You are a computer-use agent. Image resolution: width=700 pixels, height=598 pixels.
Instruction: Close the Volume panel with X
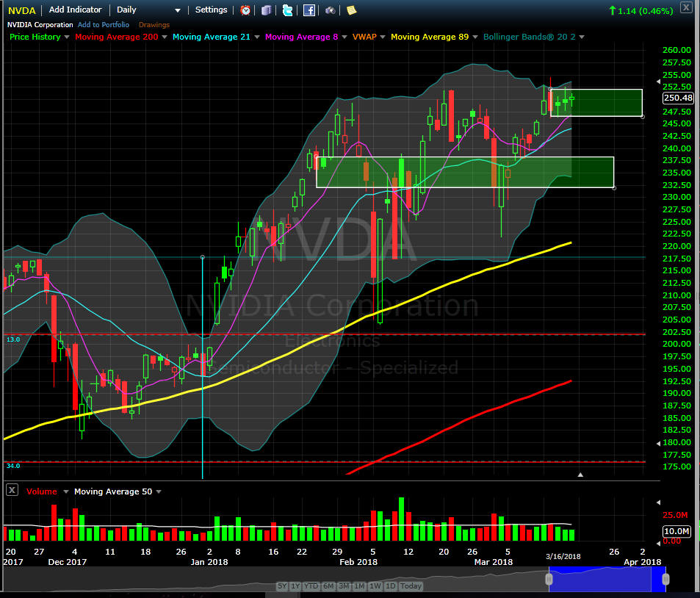[12, 491]
